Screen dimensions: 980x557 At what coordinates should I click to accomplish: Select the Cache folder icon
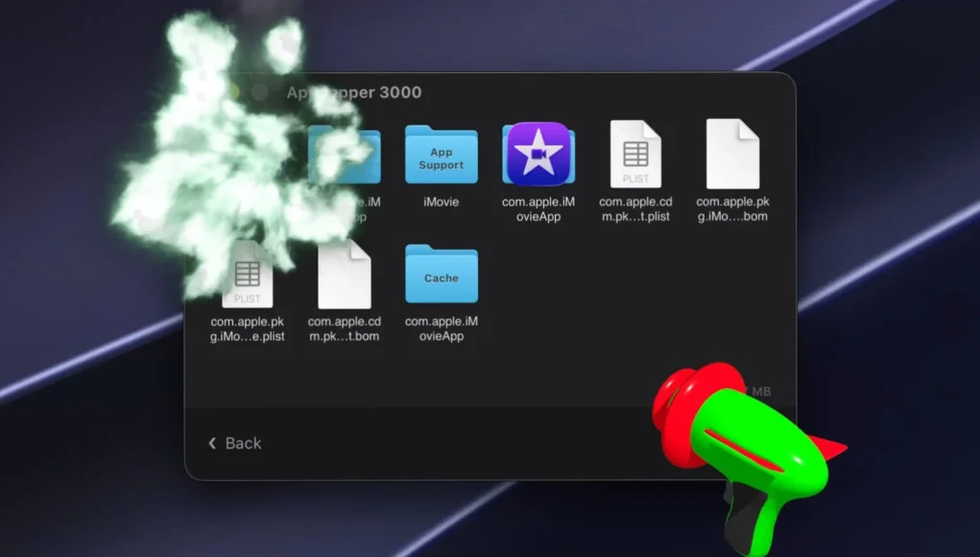442,274
